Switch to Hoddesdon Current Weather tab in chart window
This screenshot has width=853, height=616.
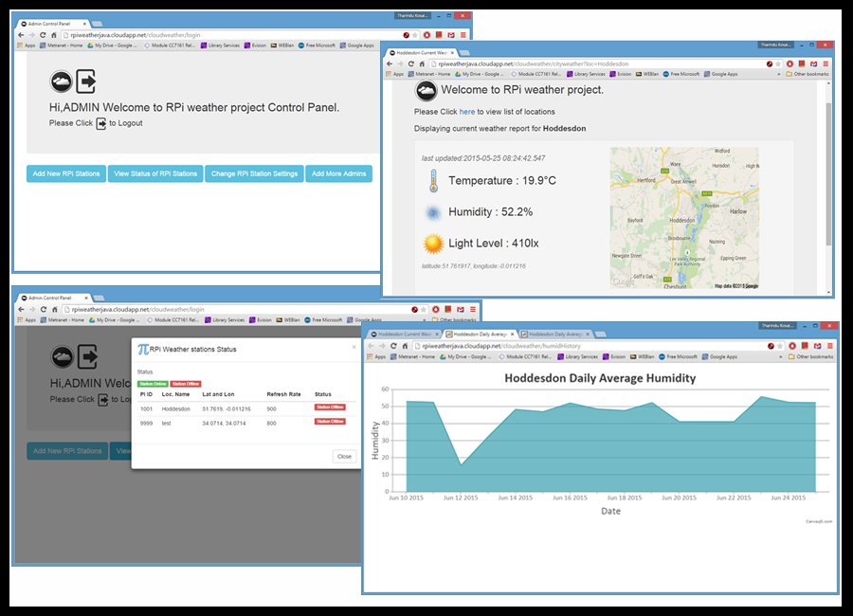click(401, 335)
